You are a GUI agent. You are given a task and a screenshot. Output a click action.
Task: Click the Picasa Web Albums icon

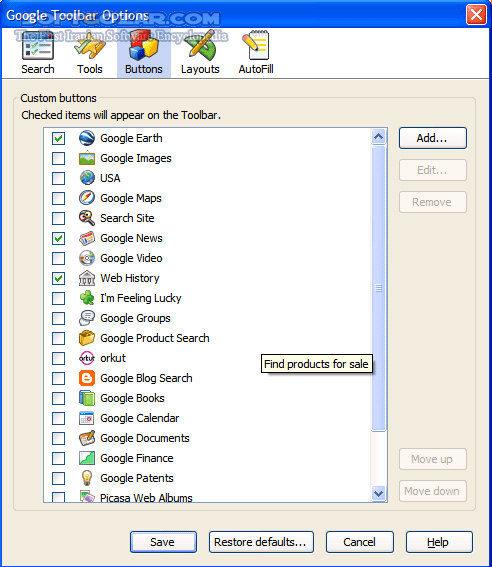pos(87,496)
